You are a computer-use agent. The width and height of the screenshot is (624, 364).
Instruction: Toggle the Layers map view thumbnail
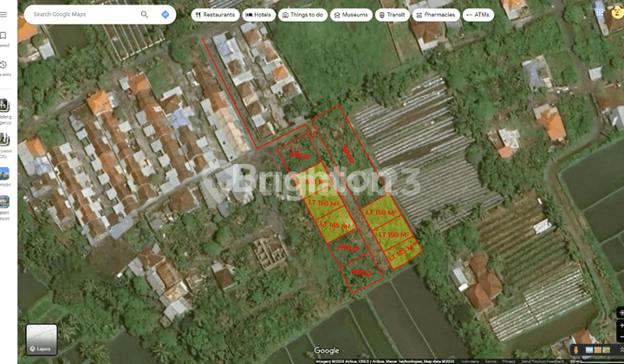[x=41, y=340]
